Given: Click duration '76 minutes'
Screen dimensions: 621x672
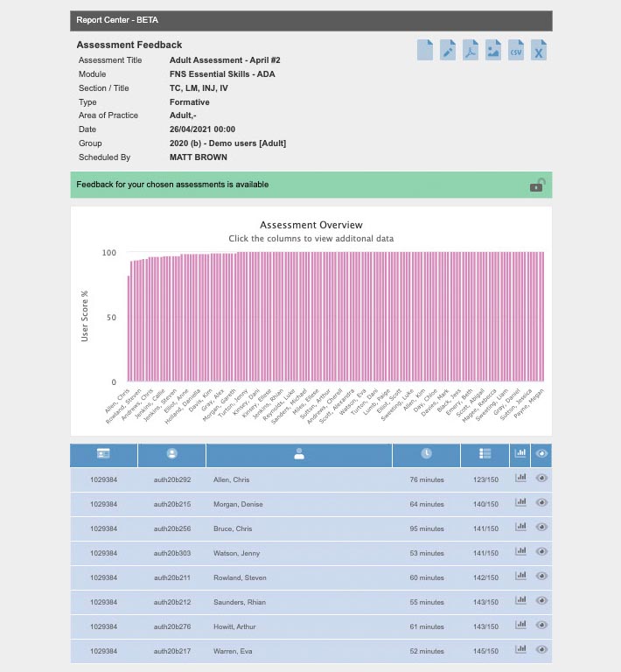Looking at the screenshot, I should [x=427, y=479].
